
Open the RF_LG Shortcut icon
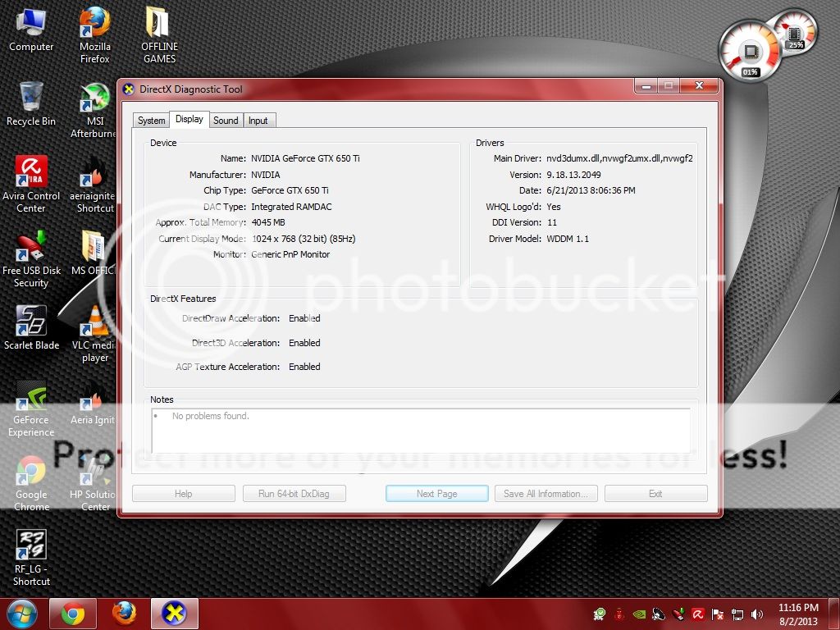tap(31, 558)
